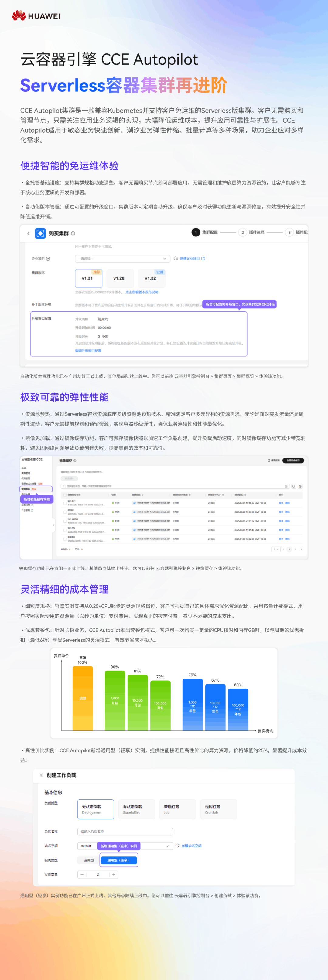Tick the checkbox for the adadas row
This screenshot has height=980, width=328.
[65, 539]
